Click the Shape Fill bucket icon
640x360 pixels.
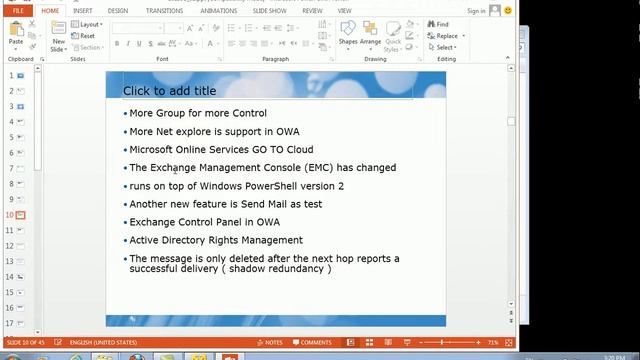[x=410, y=24]
